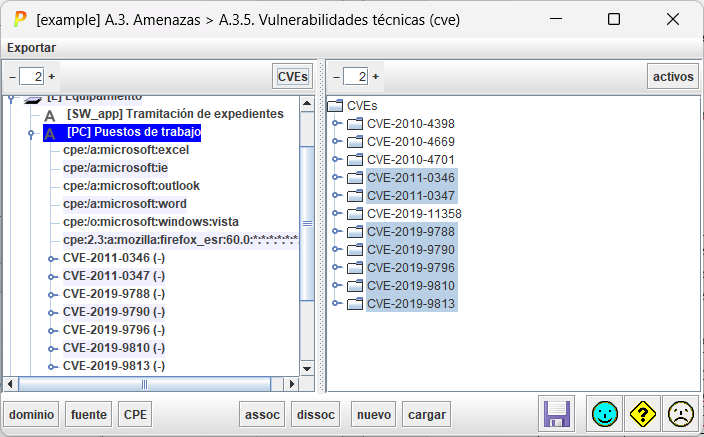The width and height of the screenshot is (704, 437).
Task: Expand CVE-2019-9813 (-) in left tree
Action: pyautogui.click(x=52, y=366)
